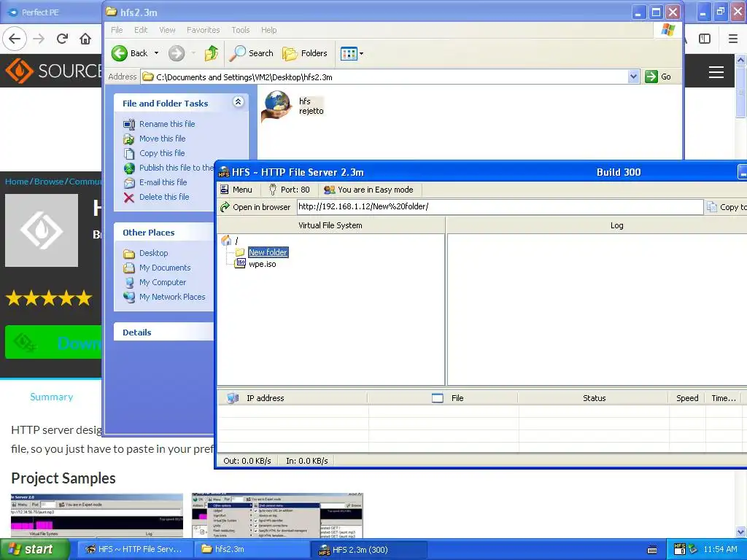Open Desktop in Other Places
The image size is (747, 560).
click(153, 253)
